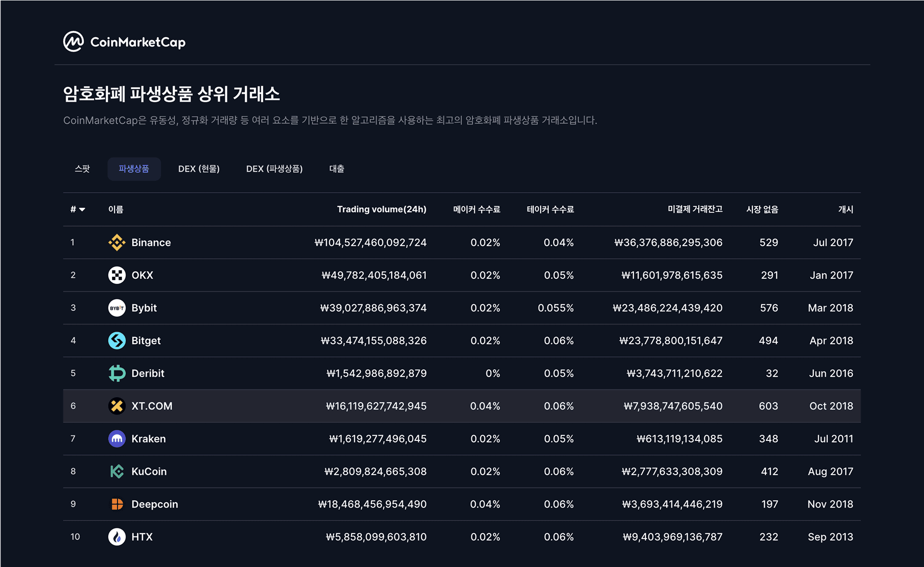Select the 파생상품 tab
The height and width of the screenshot is (567, 924).
(134, 169)
